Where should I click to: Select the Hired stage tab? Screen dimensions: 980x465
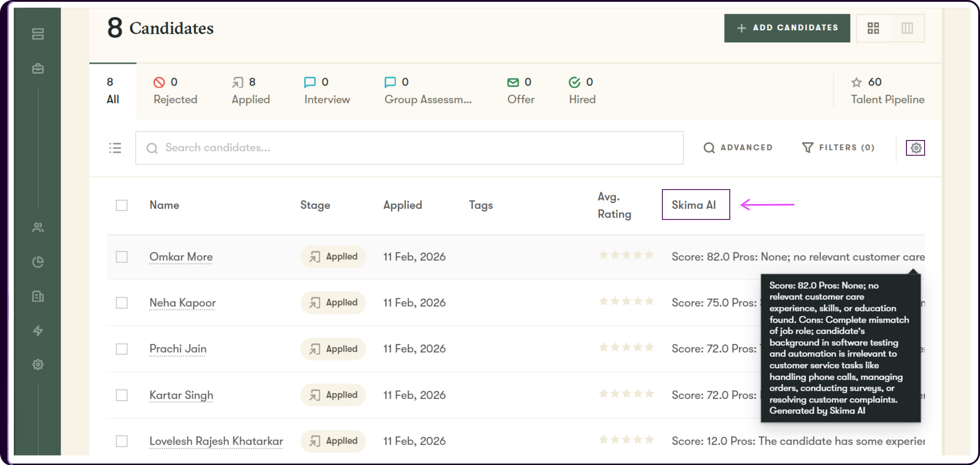point(582,91)
